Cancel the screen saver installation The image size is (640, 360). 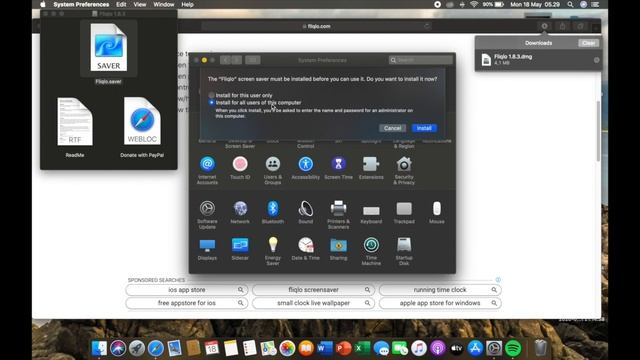pos(392,128)
